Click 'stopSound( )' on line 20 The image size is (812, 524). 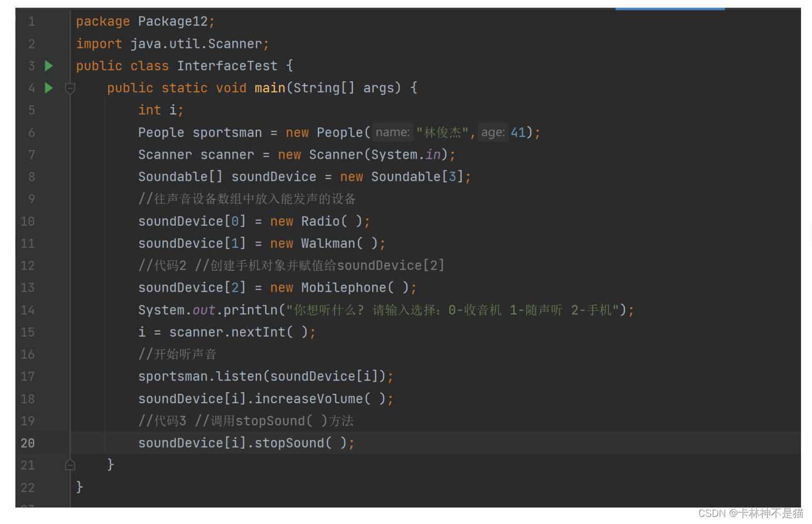tap(301, 443)
